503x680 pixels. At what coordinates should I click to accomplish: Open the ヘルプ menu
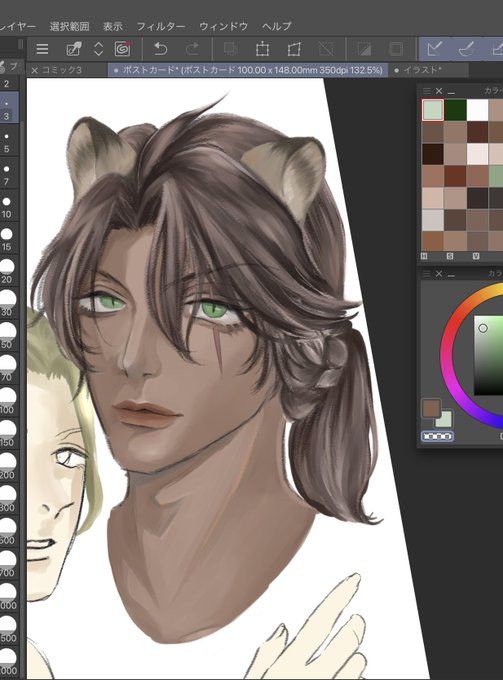tap(277, 26)
